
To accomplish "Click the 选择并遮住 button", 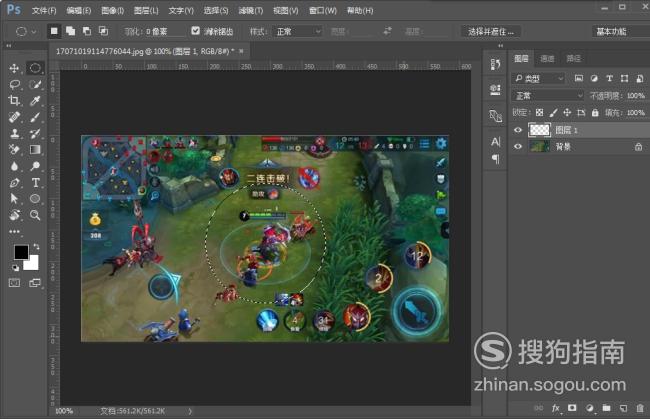I will coord(491,31).
